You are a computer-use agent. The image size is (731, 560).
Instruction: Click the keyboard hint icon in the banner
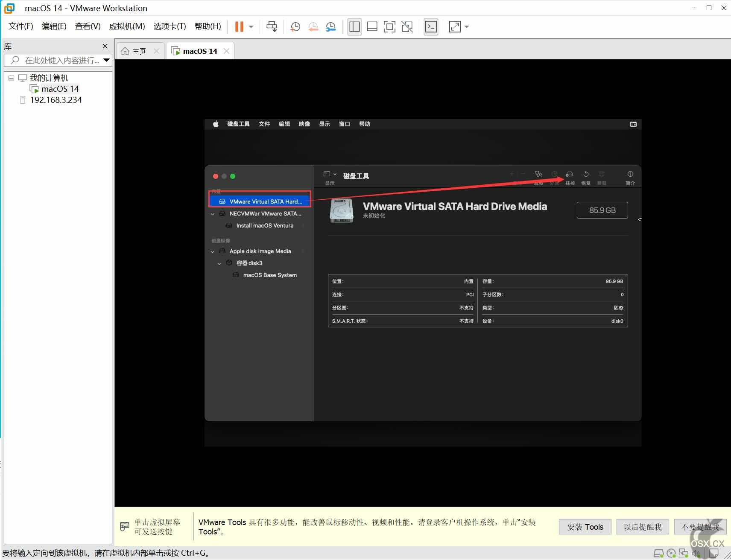coord(124,526)
